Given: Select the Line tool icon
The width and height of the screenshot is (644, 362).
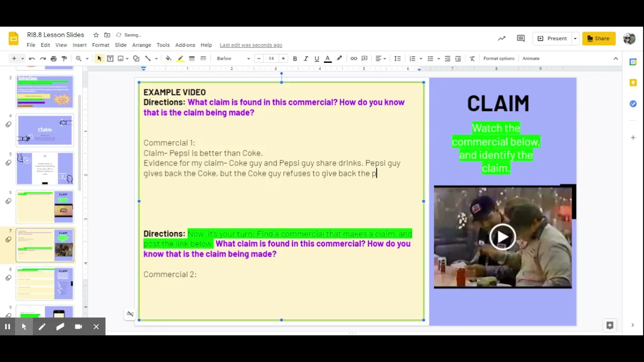Looking at the screenshot, I should point(148,59).
